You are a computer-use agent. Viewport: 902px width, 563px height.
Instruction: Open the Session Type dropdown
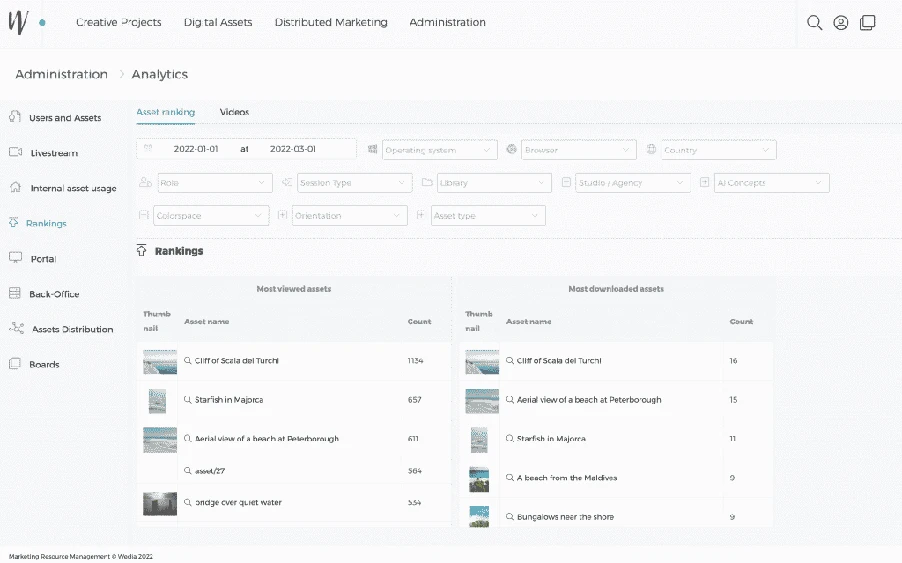coord(354,183)
